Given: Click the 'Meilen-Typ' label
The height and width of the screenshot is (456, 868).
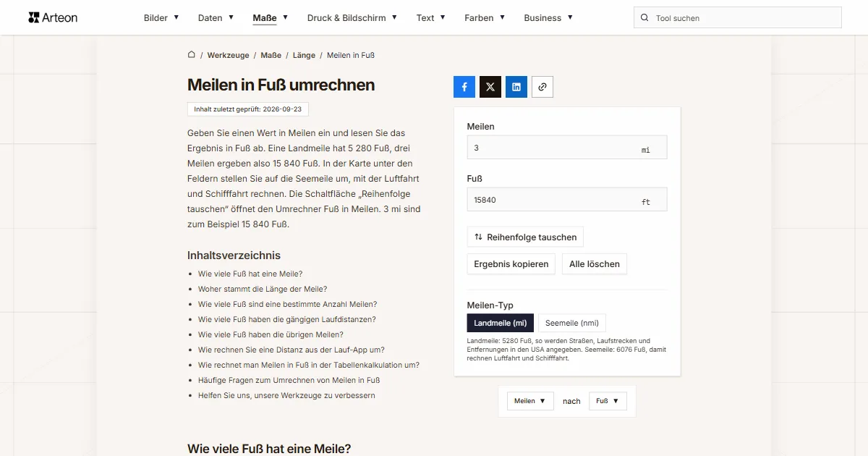Looking at the screenshot, I should click(490, 305).
